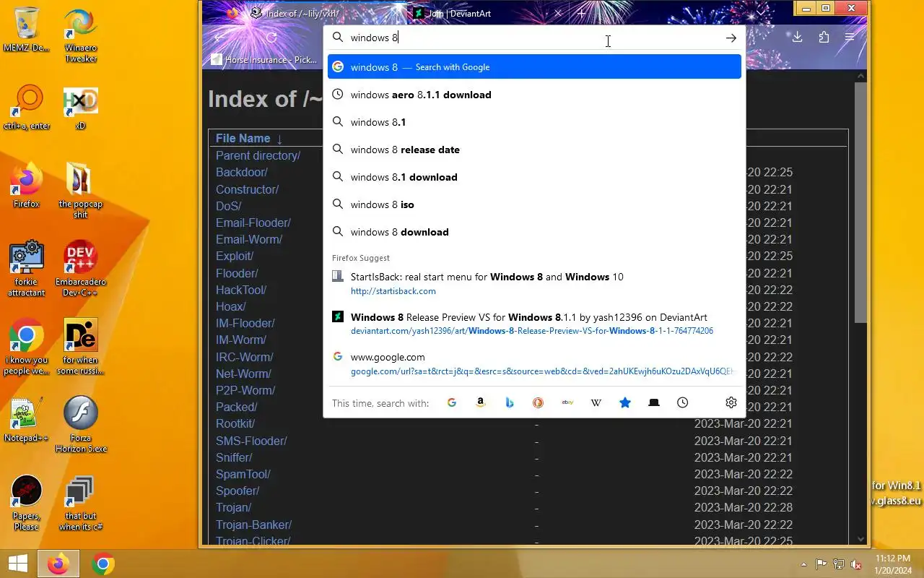This screenshot has width=924, height=578.
Task: Select Embarcadero Dev-C++ desktop icon
Action: [80, 269]
